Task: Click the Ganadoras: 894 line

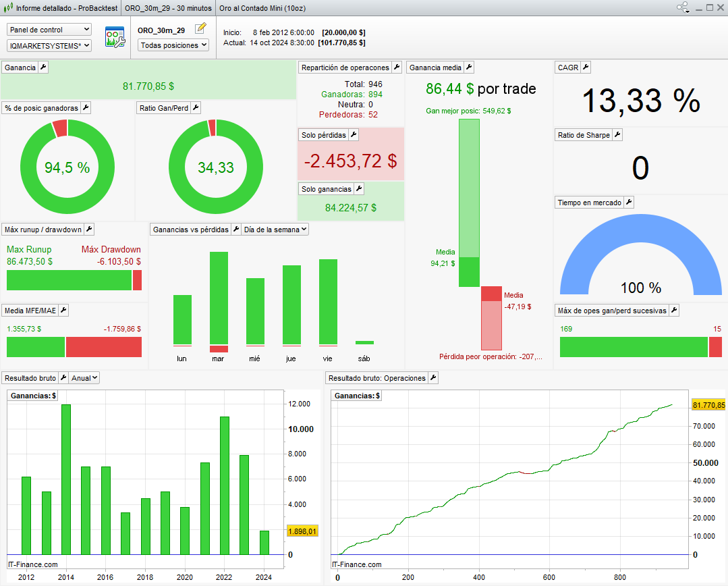Action: tap(352, 95)
